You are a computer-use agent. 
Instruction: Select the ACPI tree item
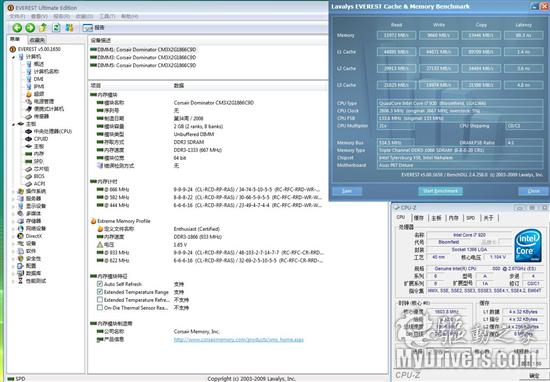[39, 183]
